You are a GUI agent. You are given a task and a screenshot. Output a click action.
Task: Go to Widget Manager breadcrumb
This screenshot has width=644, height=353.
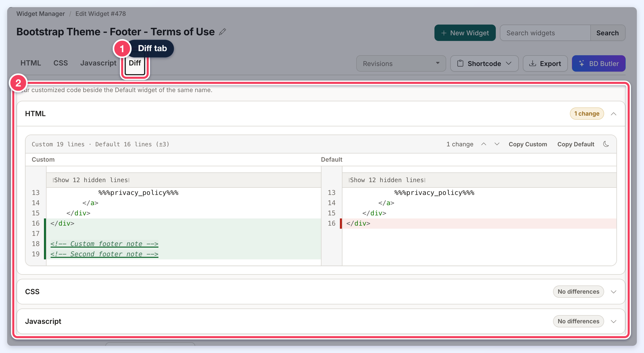coord(41,14)
